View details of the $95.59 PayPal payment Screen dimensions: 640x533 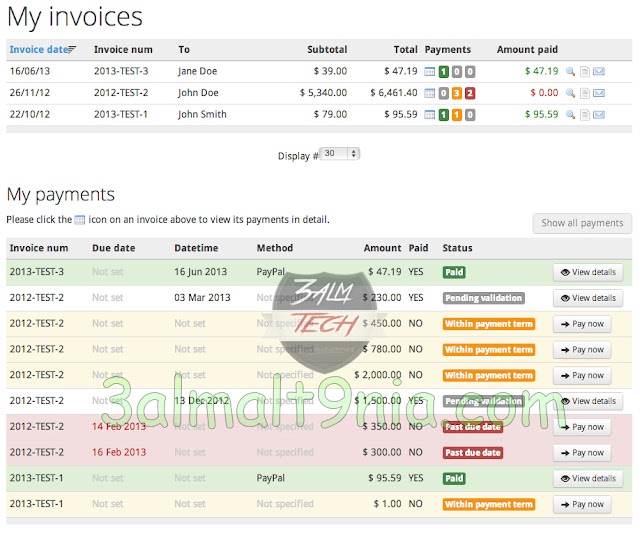588,478
